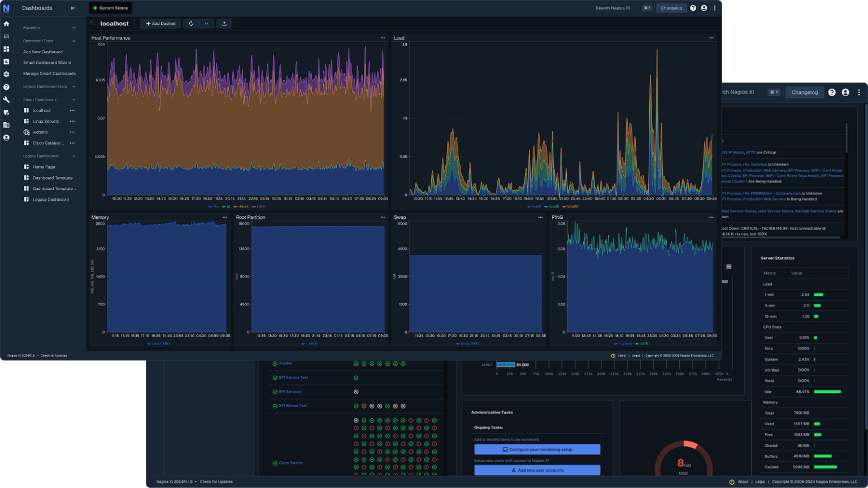Select Add New Dashboard in sidebar
Screen dimensions: 868x488
click(x=43, y=52)
